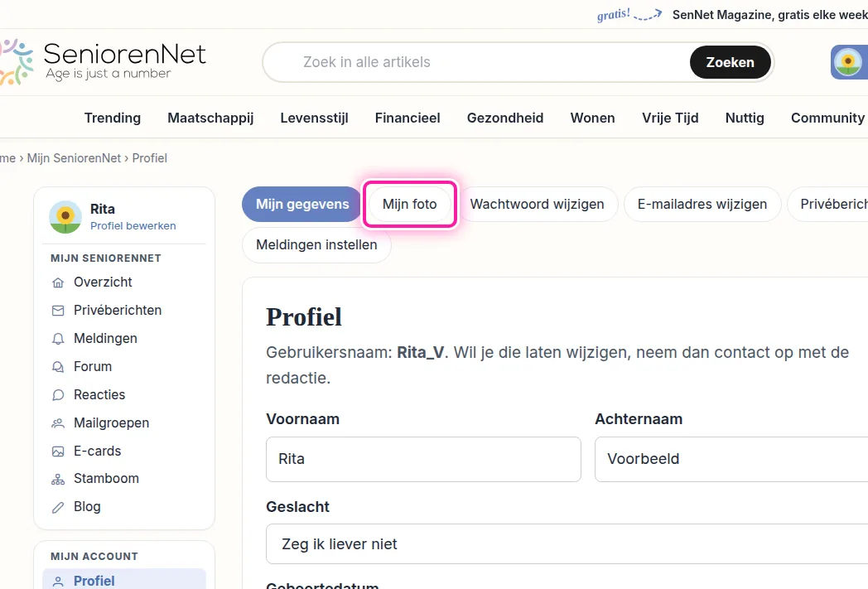868x589 pixels.
Task: Open Blog from the sidebar
Action: point(87,507)
